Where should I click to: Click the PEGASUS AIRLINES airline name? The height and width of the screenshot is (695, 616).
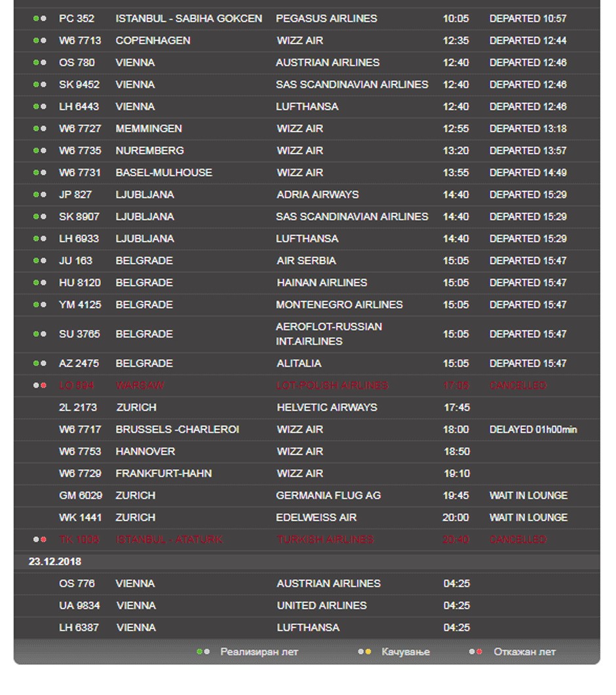tap(326, 18)
